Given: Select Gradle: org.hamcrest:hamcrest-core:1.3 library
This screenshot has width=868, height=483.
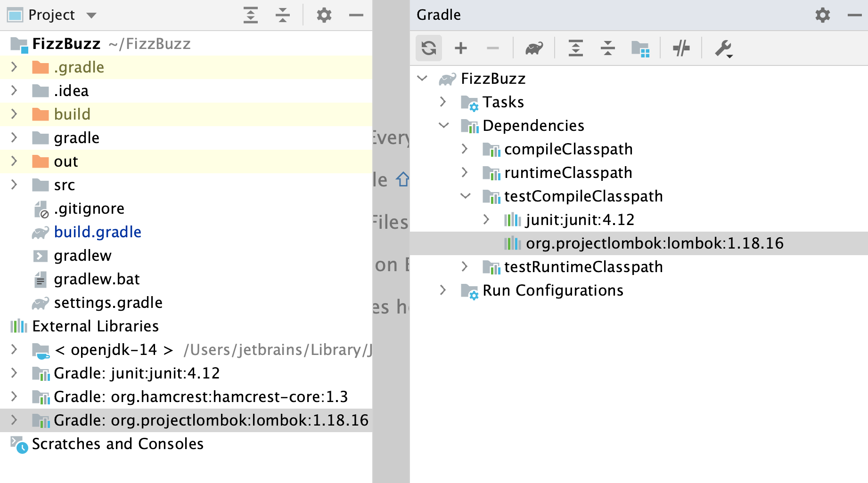Looking at the screenshot, I should tap(201, 396).
